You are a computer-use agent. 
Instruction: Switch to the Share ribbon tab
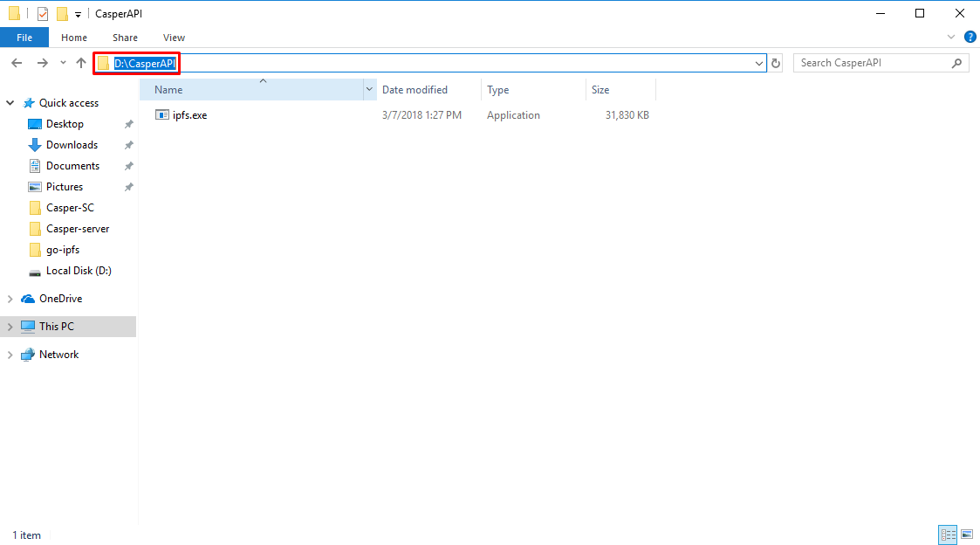click(125, 38)
